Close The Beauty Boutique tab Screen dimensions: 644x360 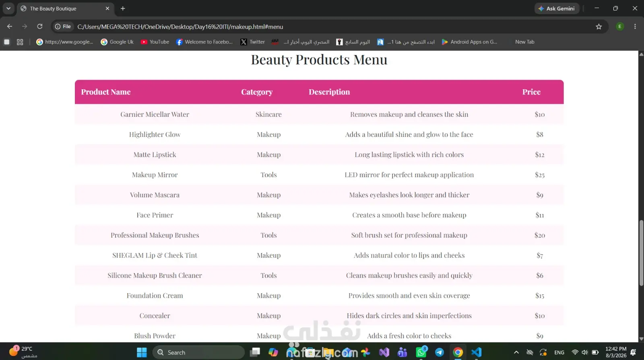pyautogui.click(x=107, y=8)
